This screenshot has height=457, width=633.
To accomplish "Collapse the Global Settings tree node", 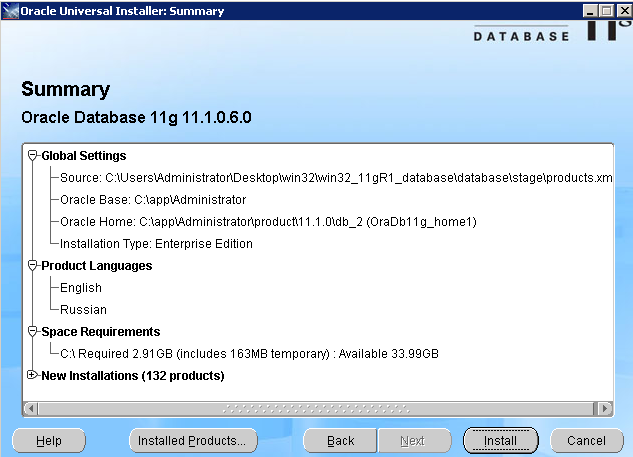I will (32, 155).
